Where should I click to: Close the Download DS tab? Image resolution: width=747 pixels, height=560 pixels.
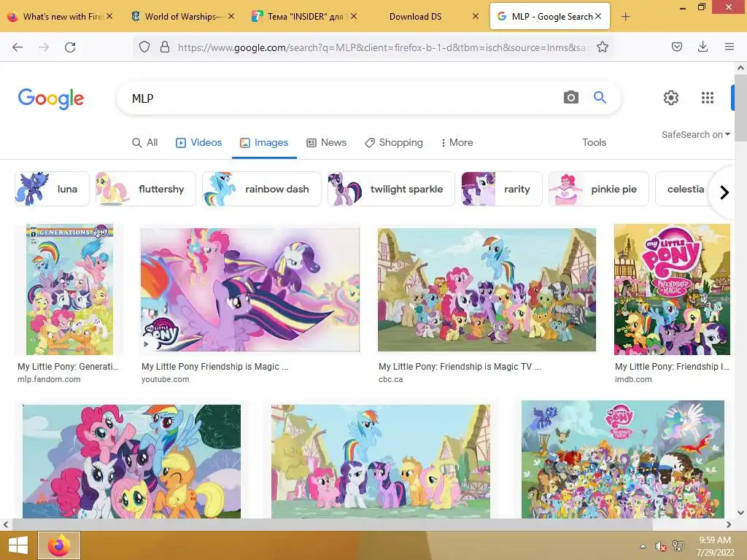click(476, 16)
